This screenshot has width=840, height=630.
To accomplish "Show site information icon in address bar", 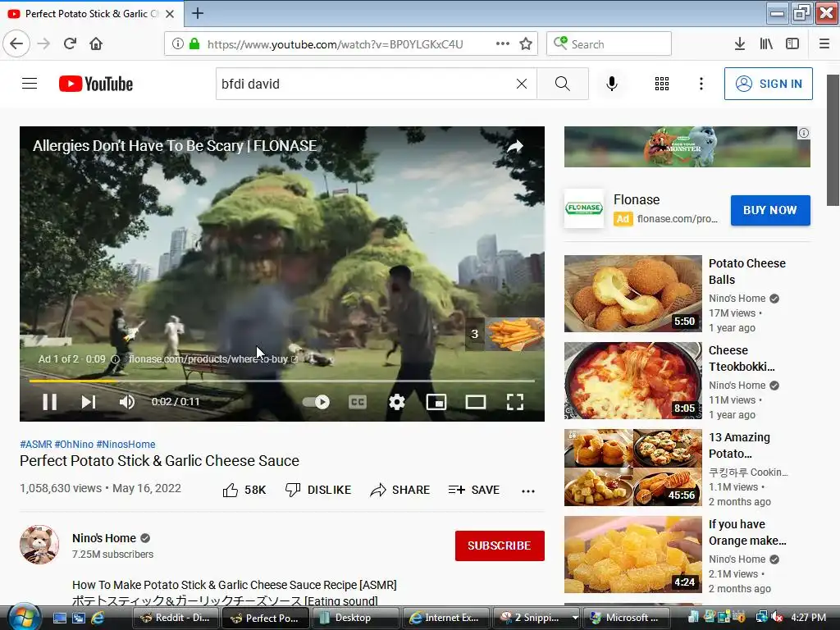I will click(x=177, y=44).
